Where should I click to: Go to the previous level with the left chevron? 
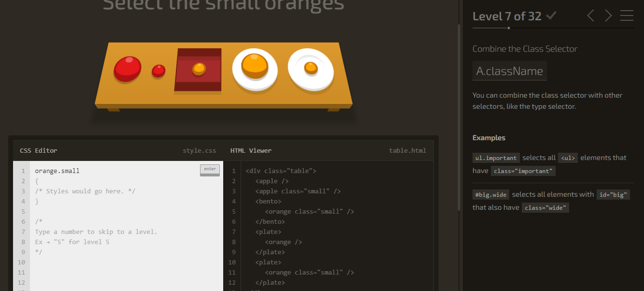(x=590, y=15)
